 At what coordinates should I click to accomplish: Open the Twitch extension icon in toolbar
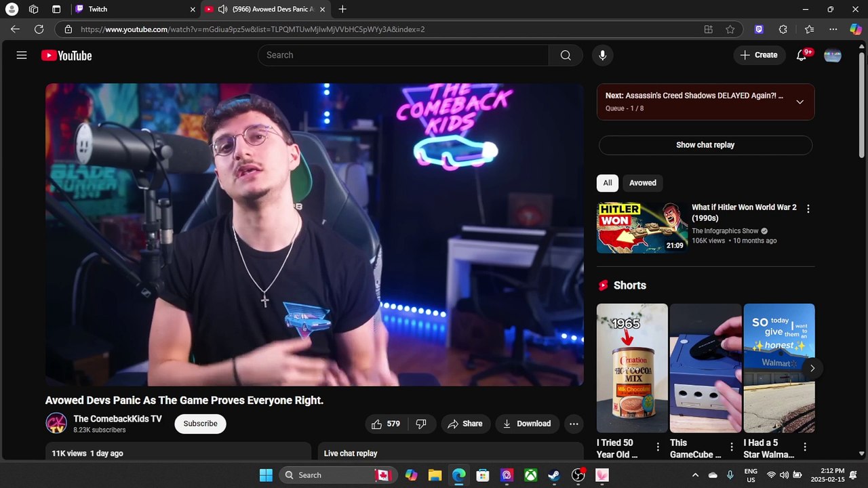pyautogui.click(x=759, y=29)
